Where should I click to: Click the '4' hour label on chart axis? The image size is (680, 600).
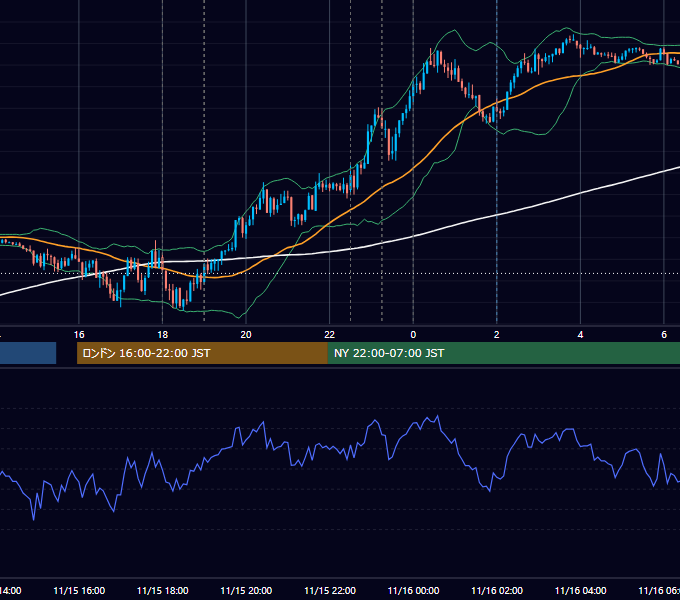click(580, 335)
